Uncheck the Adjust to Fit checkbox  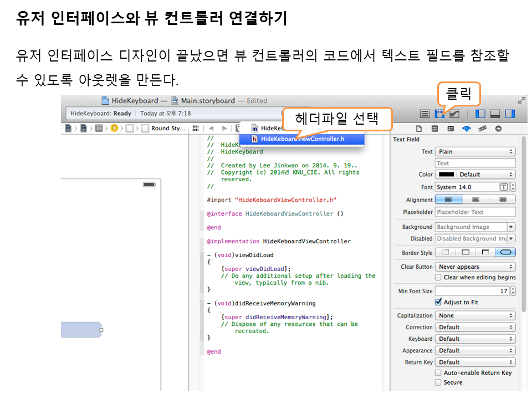[x=439, y=303]
